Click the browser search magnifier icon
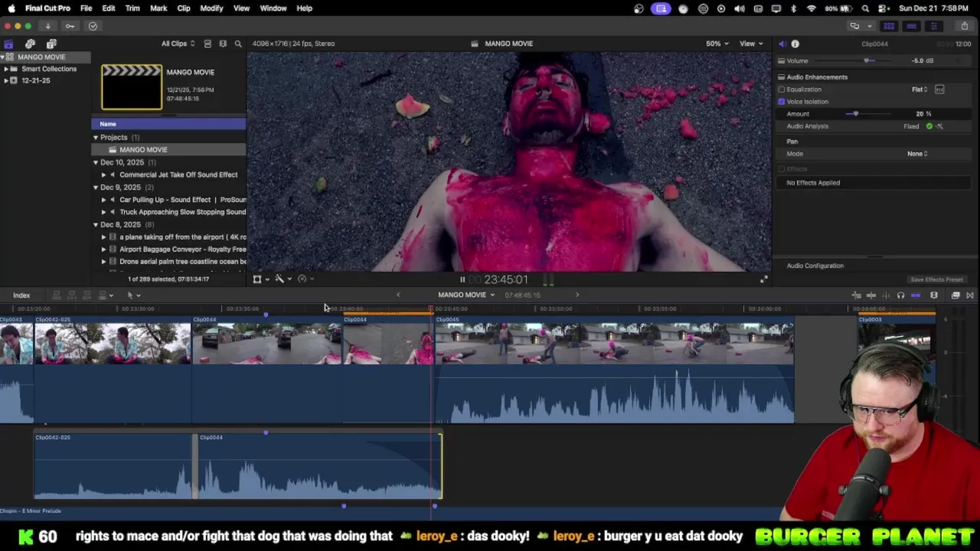980x551 pixels. (238, 44)
